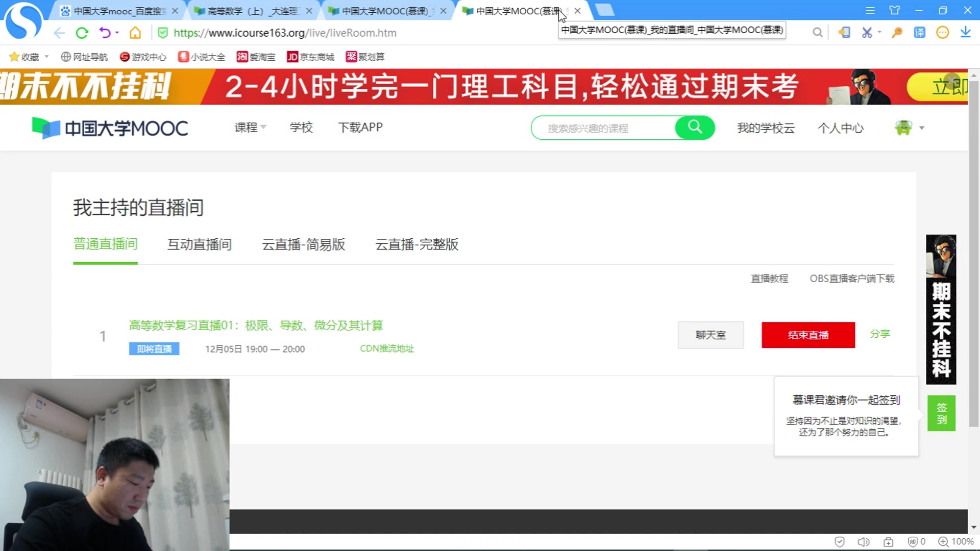This screenshot has width=980, height=551.
Task: Expand the 课程 dropdown menu
Action: point(250,128)
